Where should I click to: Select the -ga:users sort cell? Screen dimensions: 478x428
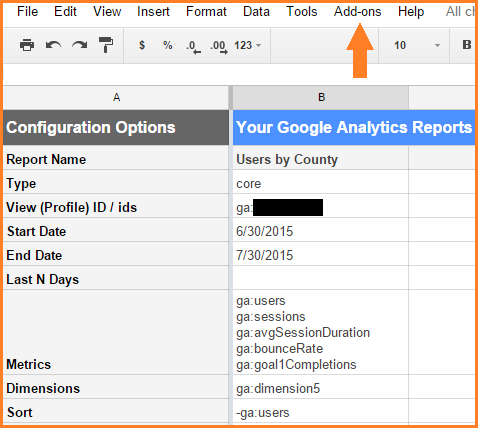(321, 411)
